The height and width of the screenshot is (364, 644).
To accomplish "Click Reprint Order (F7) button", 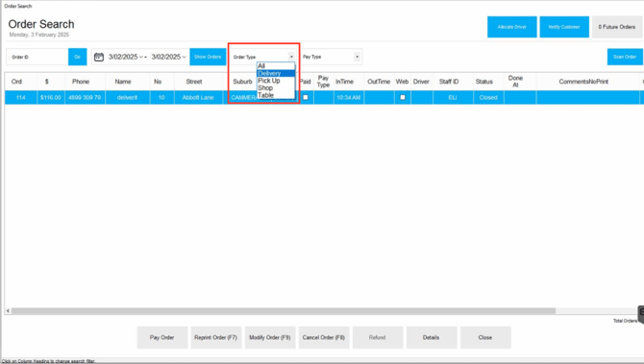I will click(x=216, y=338).
